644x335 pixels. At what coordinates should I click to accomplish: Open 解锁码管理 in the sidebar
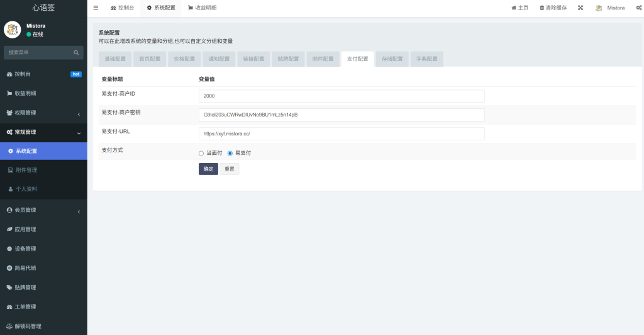43,326
